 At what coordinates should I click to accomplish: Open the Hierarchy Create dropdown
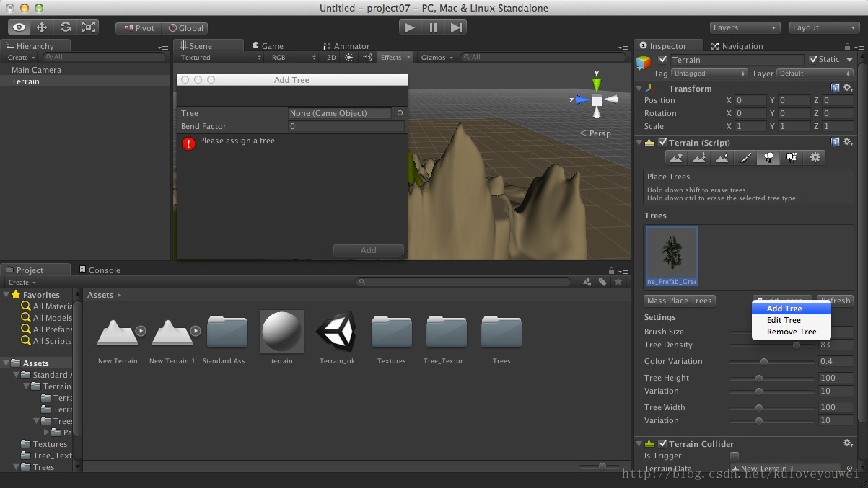21,57
